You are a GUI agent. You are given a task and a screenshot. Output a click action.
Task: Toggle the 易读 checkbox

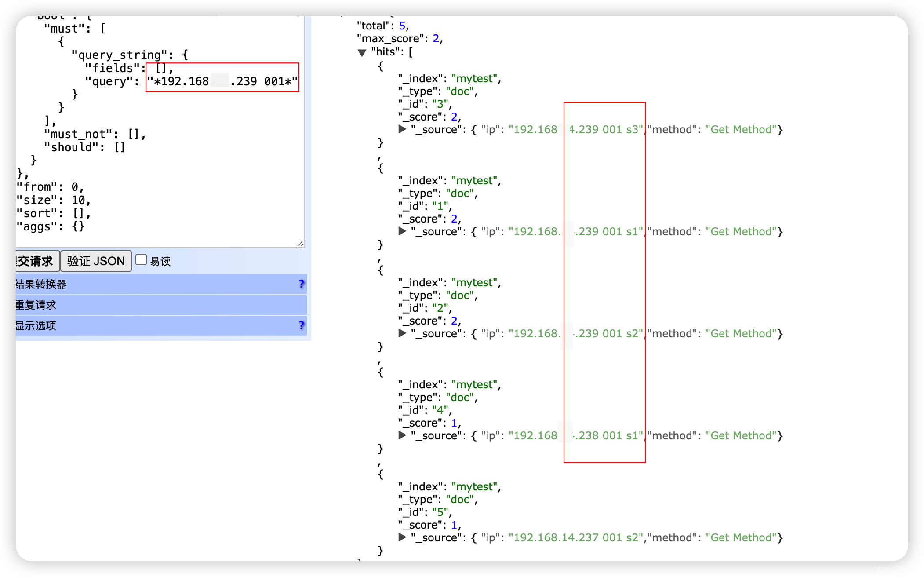coord(141,260)
